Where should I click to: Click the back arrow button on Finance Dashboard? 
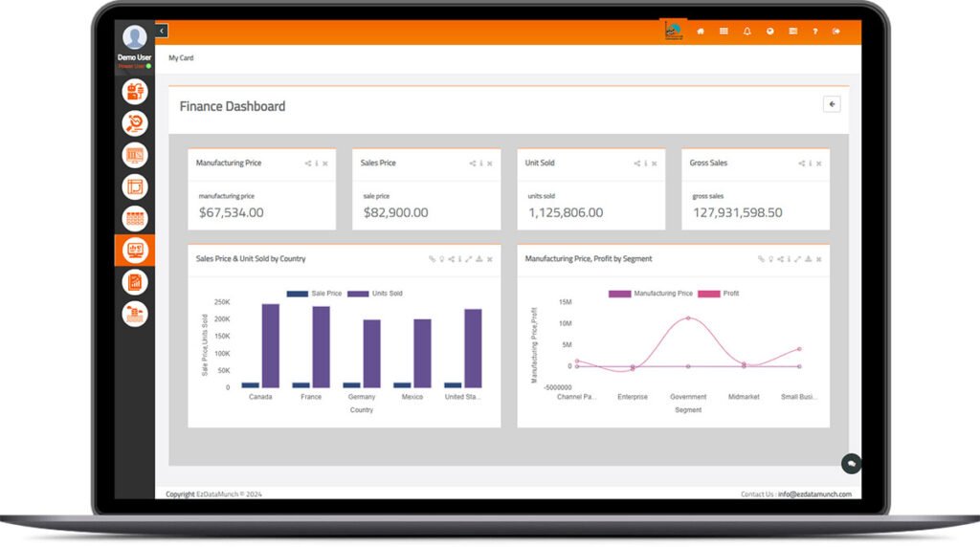click(832, 104)
